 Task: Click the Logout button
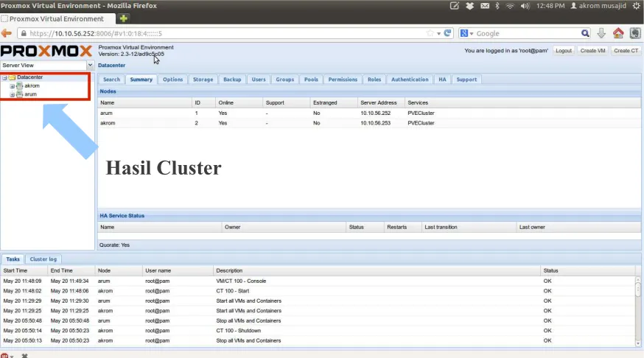click(x=564, y=51)
